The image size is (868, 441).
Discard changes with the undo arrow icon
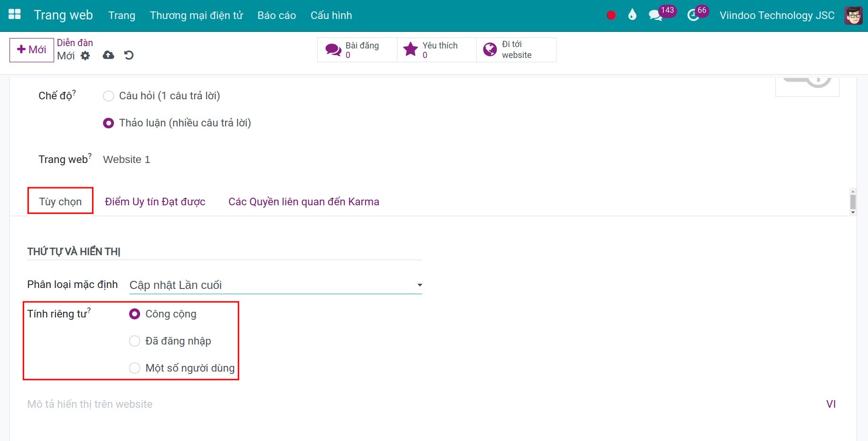click(x=129, y=55)
